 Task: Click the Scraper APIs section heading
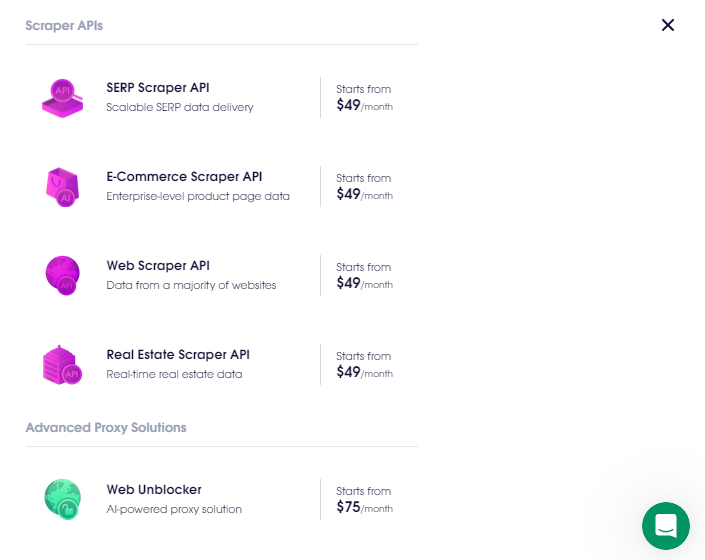tap(64, 26)
